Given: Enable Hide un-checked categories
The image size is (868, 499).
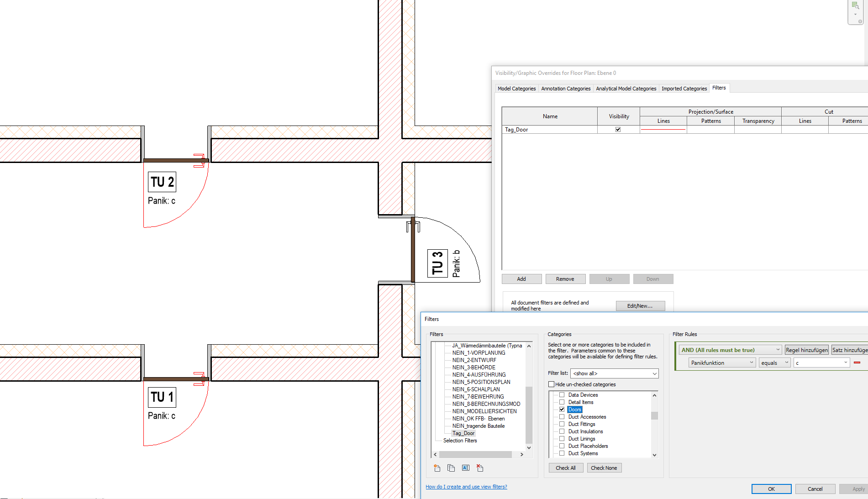Looking at the screenshot, I should pos(552,384).
